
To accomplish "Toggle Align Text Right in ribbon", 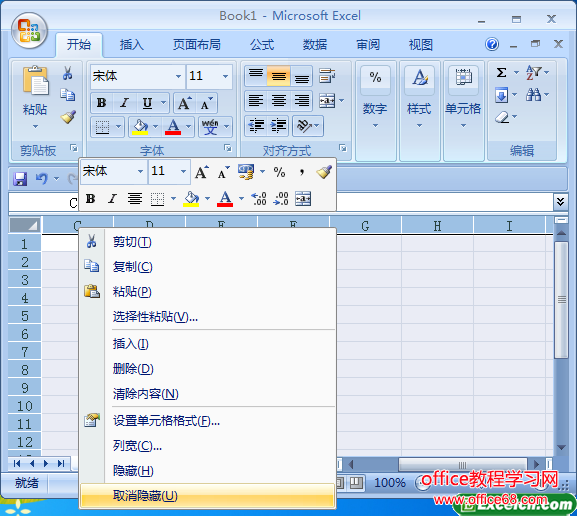I will click(301, 100).
